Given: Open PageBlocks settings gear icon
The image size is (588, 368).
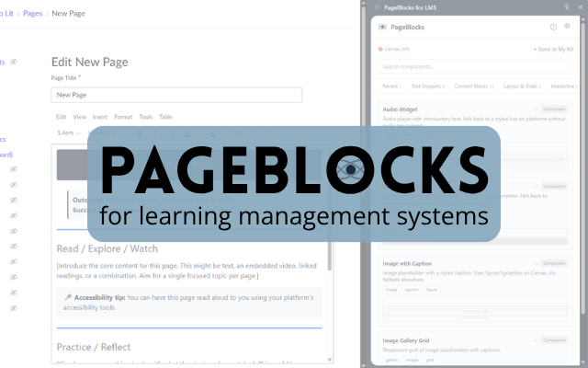Looking at the screenshot, I should tap(567, 28).
